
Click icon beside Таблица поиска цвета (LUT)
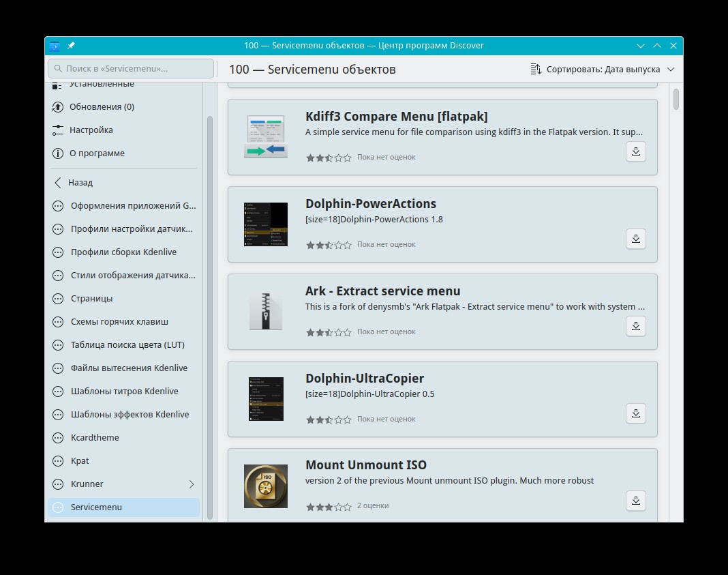coord(57,345)
